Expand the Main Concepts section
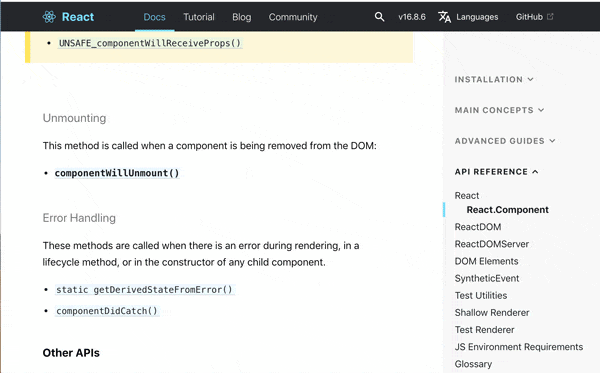Viewport: 600px width, 373px height. point(499,110)
